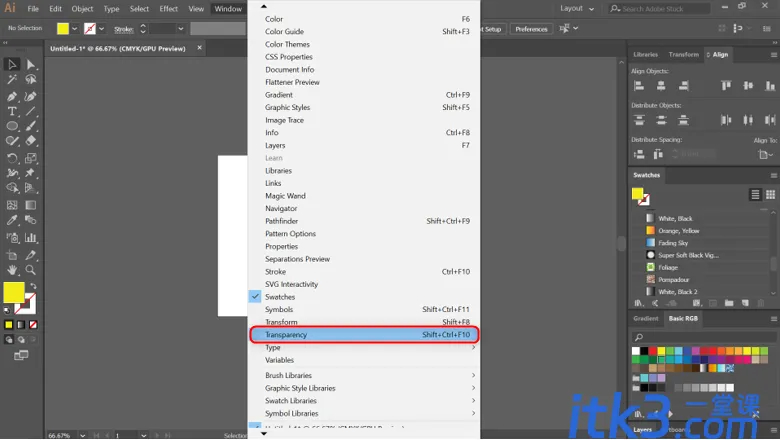Viewport: 780px width, 440px height.
Task: Select the Rotate tool
Action: click(12, 159)
